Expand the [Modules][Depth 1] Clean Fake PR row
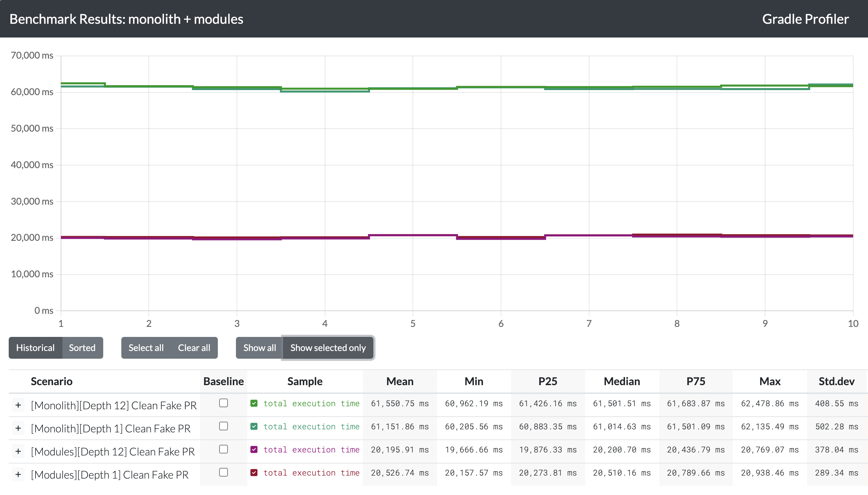868x495 pixels. coord(18,474)
